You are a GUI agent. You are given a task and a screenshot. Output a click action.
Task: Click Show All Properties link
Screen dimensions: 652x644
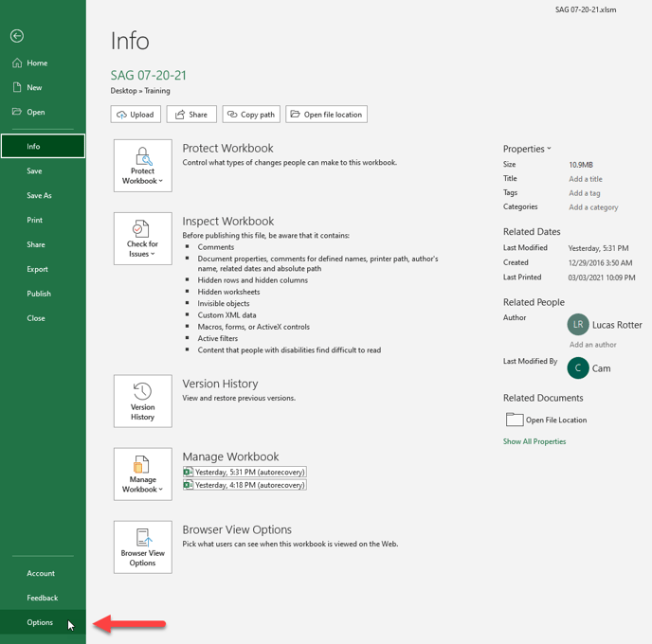(x=534, y=441)
